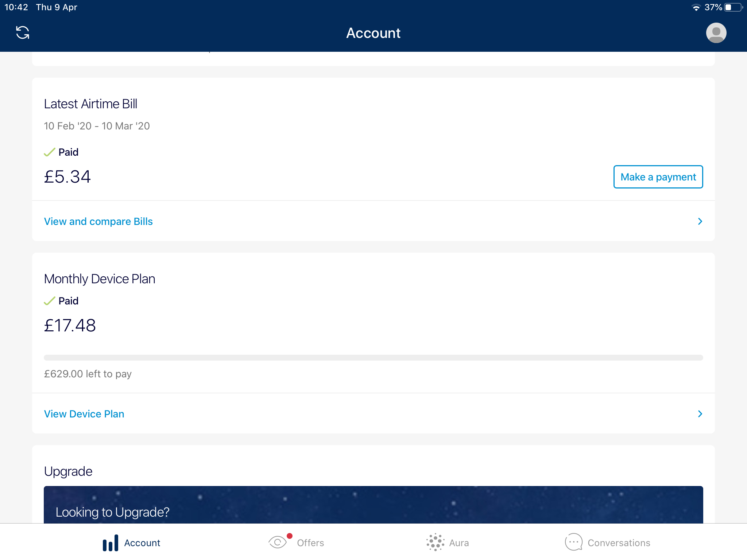Screen dimensions: 747x560
Task: Tap the green Paid checkmark under Airtime Bill
Action: [49, 152]
